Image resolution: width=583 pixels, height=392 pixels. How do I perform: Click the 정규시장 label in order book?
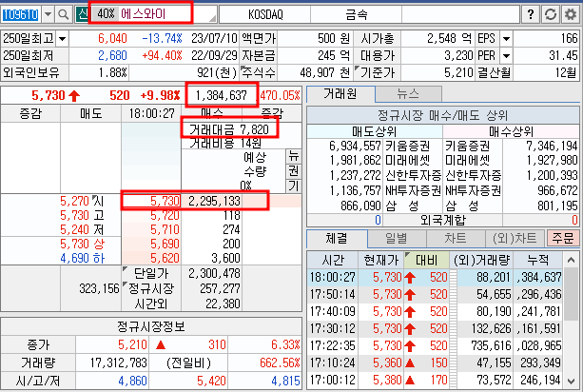click(x=151, y=288)
